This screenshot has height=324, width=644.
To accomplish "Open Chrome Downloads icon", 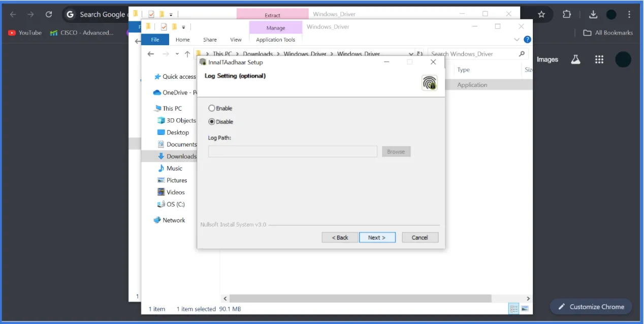I will click(593, 15).
